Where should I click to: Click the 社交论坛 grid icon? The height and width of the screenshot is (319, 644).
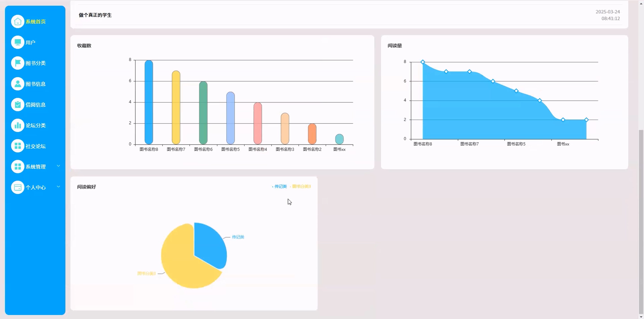18,146
